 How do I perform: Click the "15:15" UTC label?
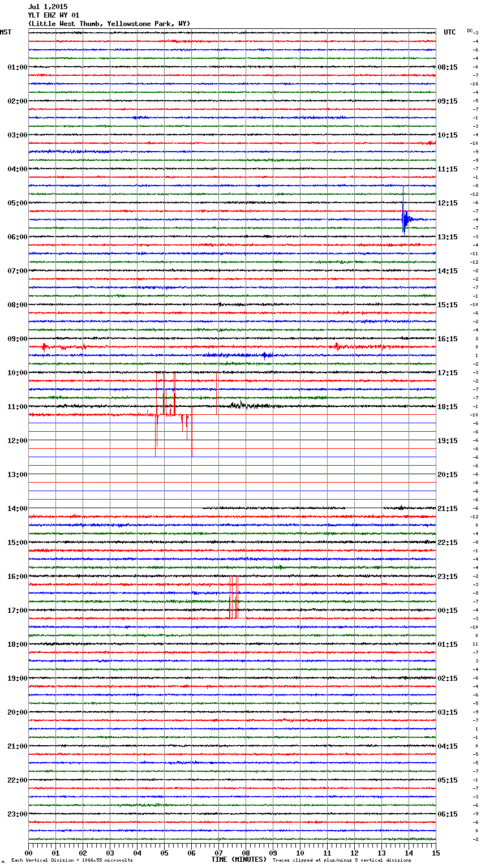448,305
